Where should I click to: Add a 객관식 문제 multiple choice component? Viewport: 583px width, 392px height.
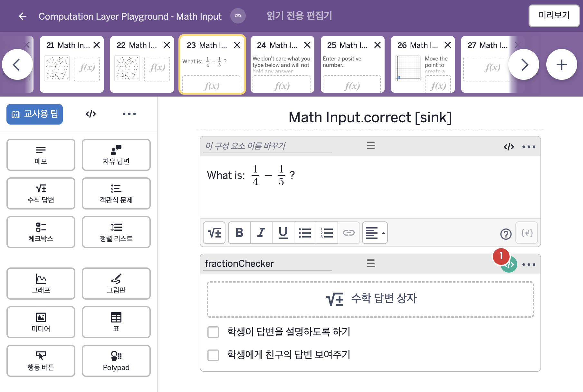click(116, 193)
